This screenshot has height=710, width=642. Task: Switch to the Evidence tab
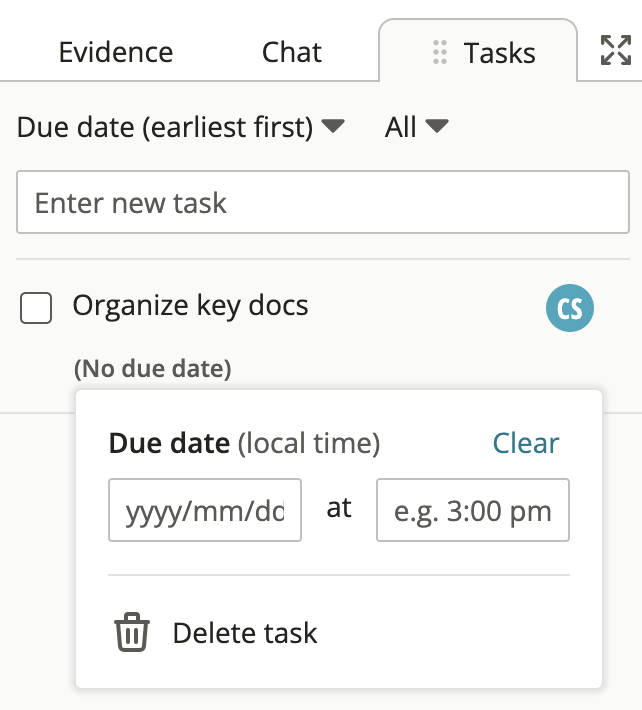116,52
